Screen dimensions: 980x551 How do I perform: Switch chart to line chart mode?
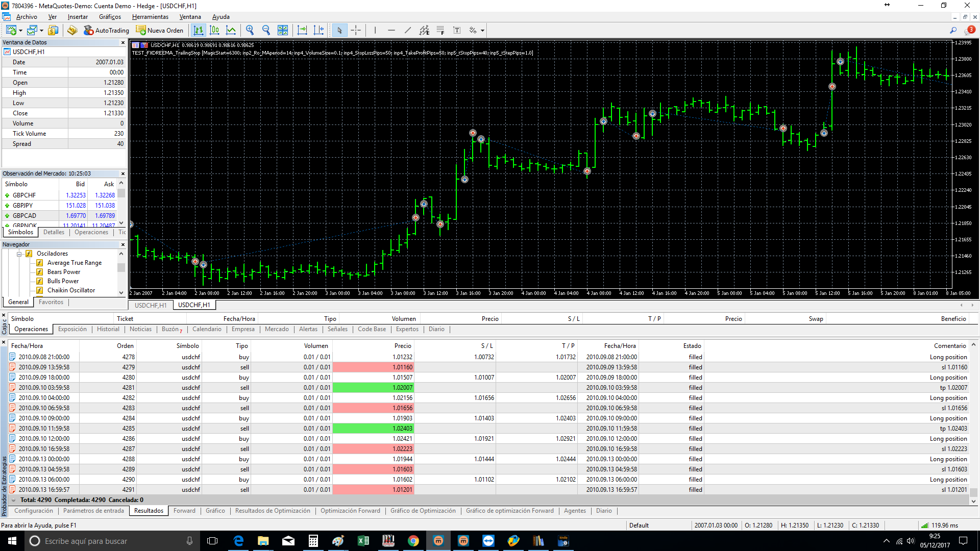231,31
